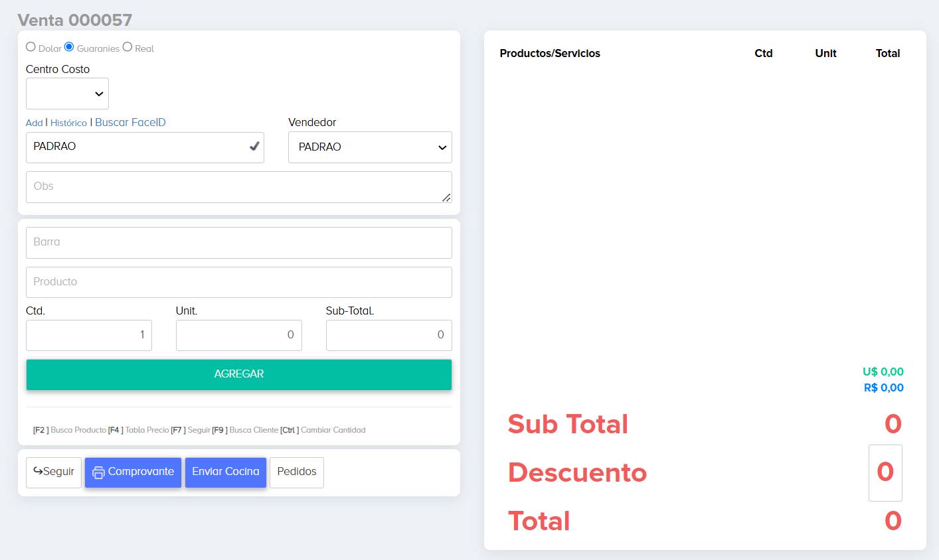Image resolution: width=939 pixels, height=560 pixels.
Task: Click the resize handle of the Obs textarea
Action: [x=446, y=197]
